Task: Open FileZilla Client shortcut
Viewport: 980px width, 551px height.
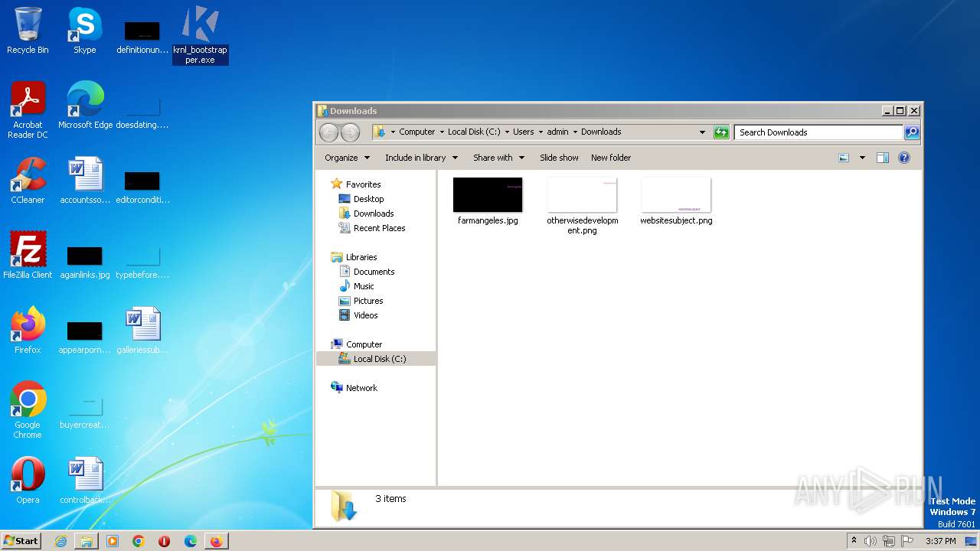Action: click(28, 256)
